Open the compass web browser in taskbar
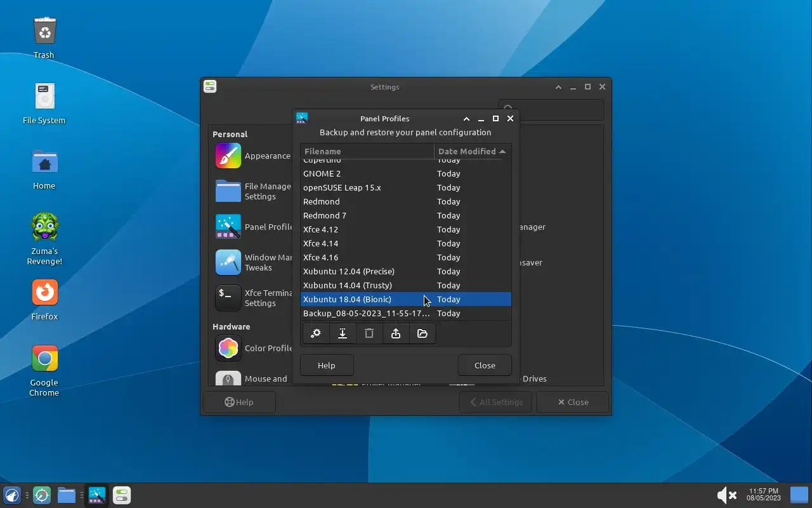The image size is (812, 508). [x=42, y=495]
